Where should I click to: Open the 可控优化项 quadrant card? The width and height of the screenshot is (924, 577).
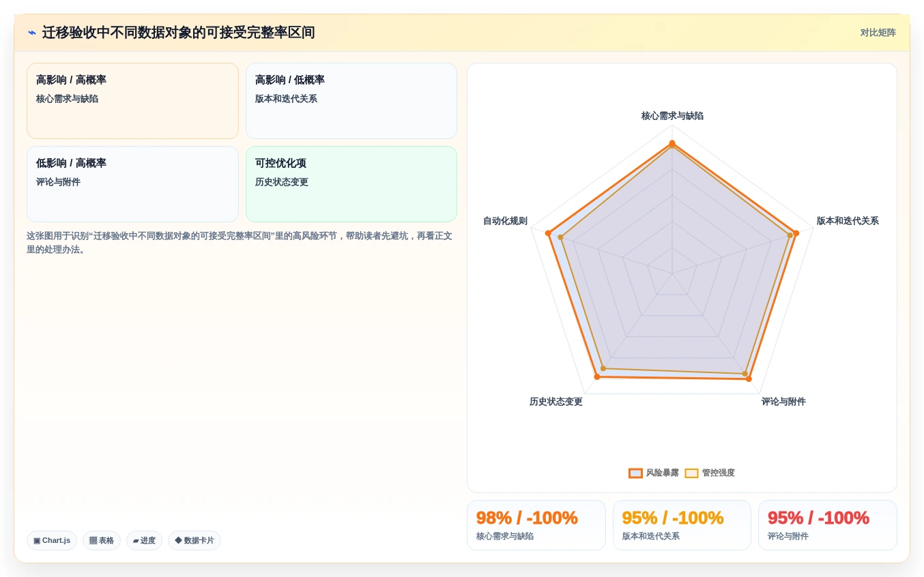pyautogui.click(x=351, y=184)
